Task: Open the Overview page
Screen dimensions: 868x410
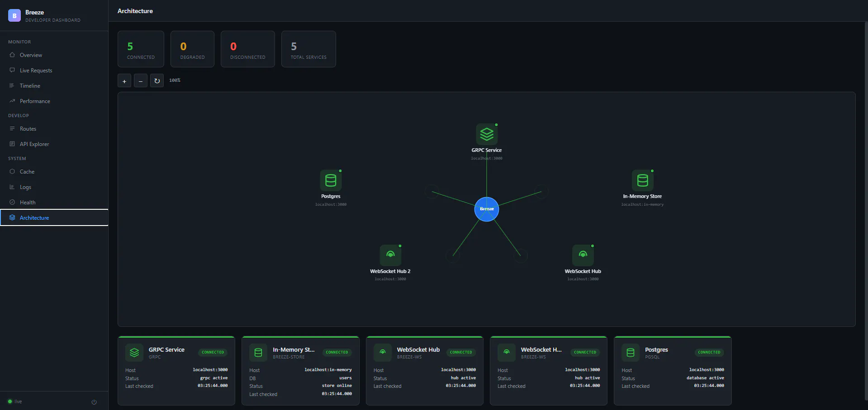Action: [54, 55]
